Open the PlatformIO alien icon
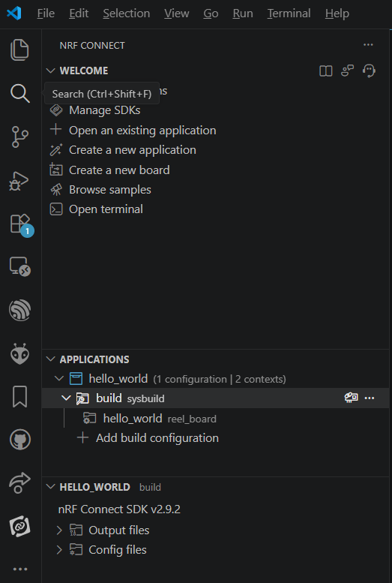Screen dimensions: 392x583 coord(19,353)
